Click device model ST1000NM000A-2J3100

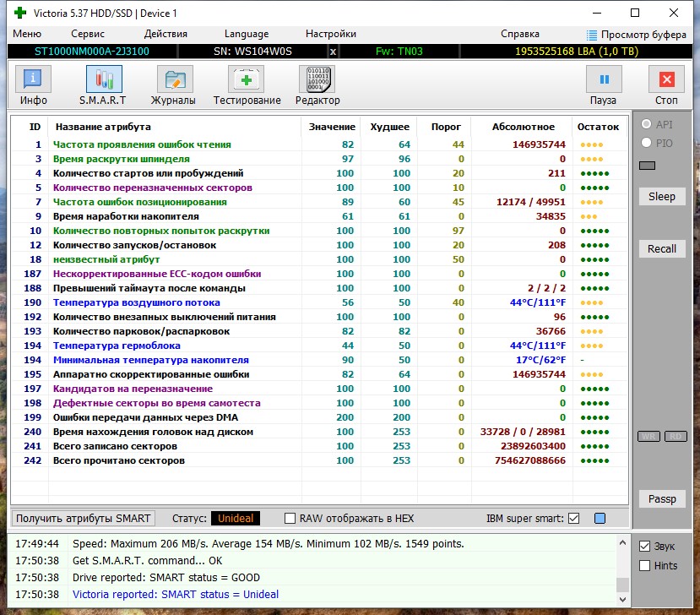92,52
